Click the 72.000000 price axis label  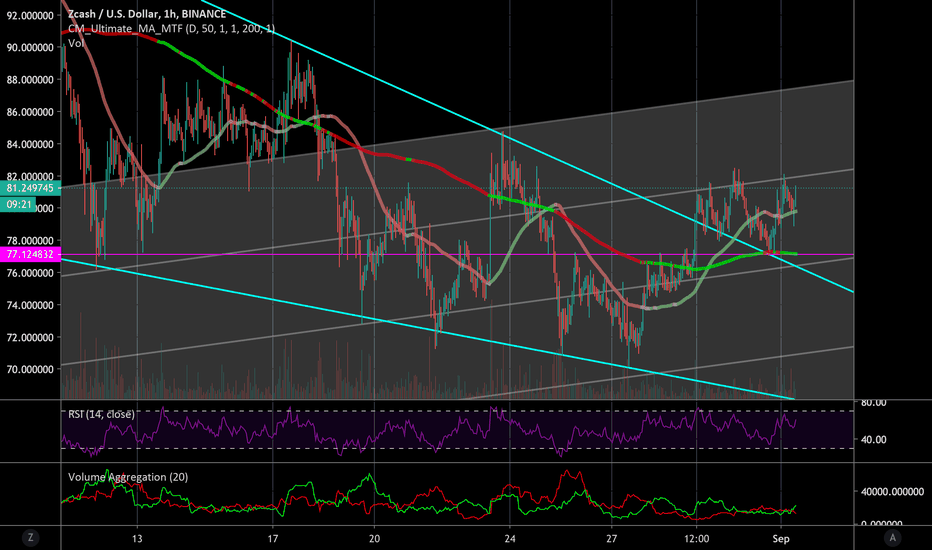pyautogui.click(x=30, y=337)
